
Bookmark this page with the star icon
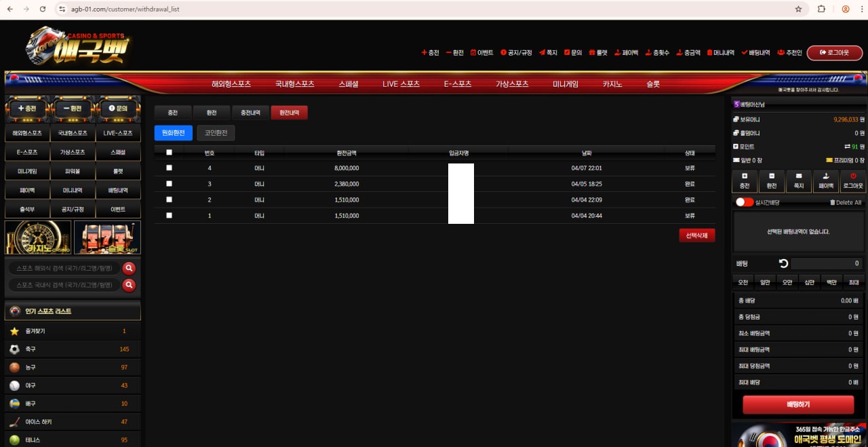pyautogui.click(x=798, y=9)
